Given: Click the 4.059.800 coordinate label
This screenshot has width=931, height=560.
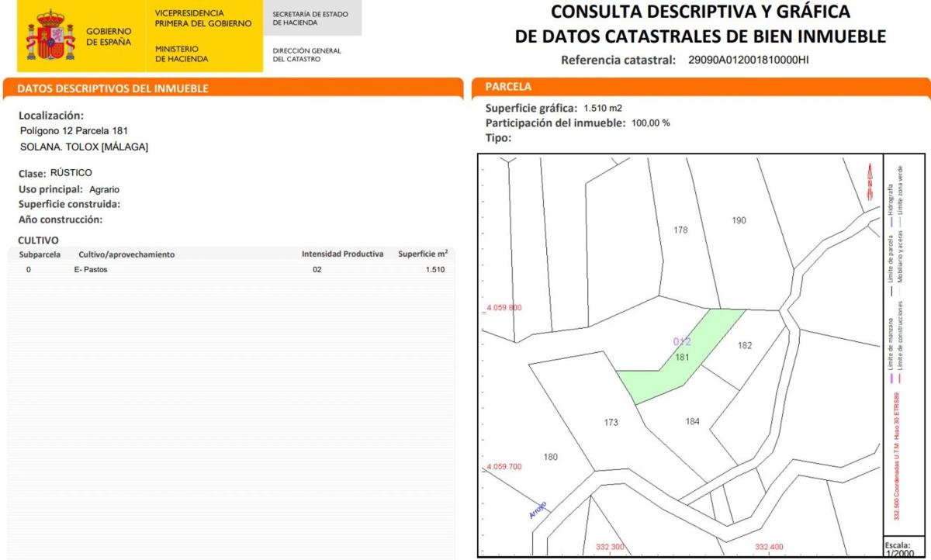Looking at the screenshot, I should click(504, 308).
